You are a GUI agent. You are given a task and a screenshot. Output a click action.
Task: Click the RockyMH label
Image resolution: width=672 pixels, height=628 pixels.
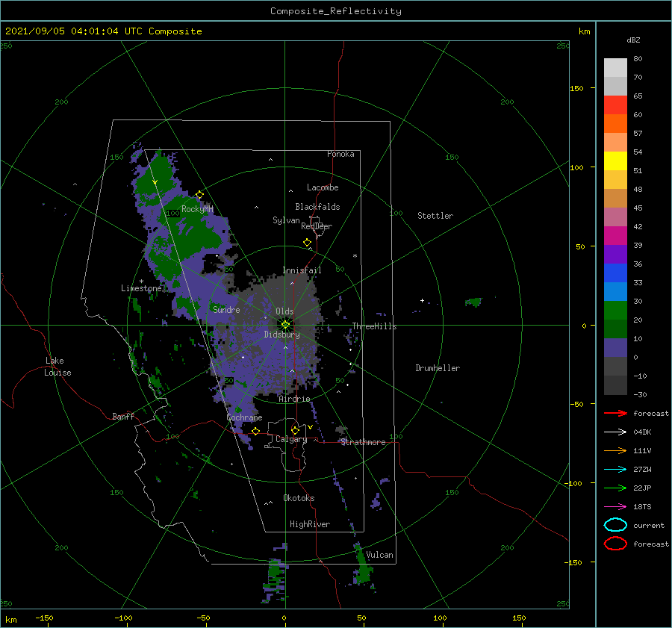(x=197, y=209)
